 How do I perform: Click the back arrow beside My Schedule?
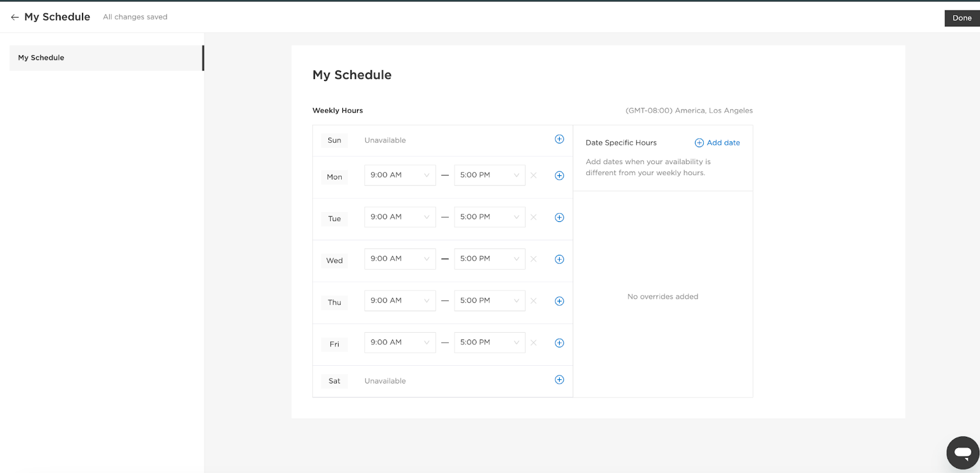tap(15, 17)
